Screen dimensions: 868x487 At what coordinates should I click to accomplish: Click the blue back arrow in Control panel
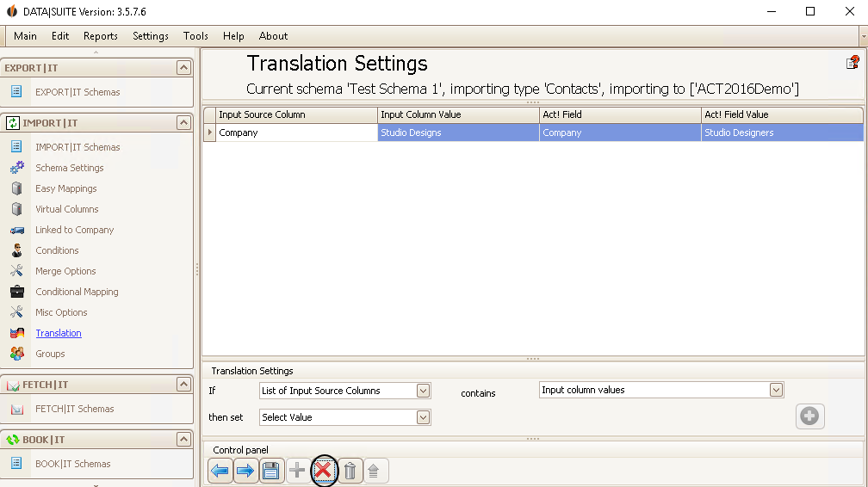(x=220, y=471)
